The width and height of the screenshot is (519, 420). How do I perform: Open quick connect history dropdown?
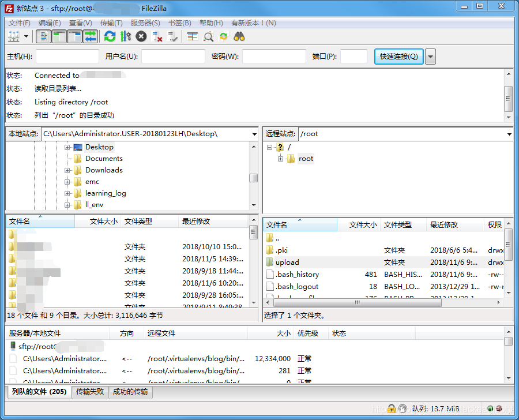(x=430, y=57)
